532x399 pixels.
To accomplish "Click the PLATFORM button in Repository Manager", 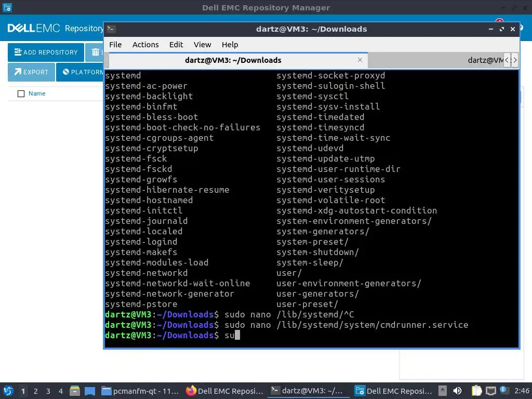I will (80, 72).
